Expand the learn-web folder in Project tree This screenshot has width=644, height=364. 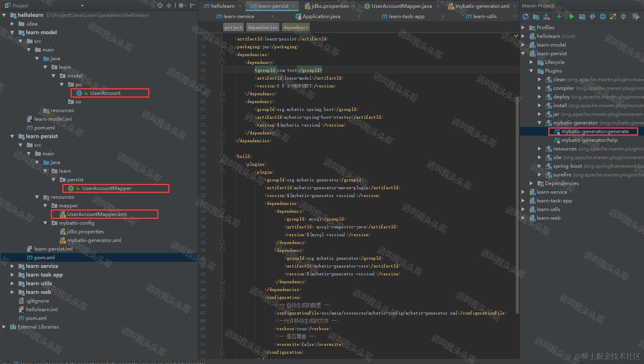(x=12, y=292)
